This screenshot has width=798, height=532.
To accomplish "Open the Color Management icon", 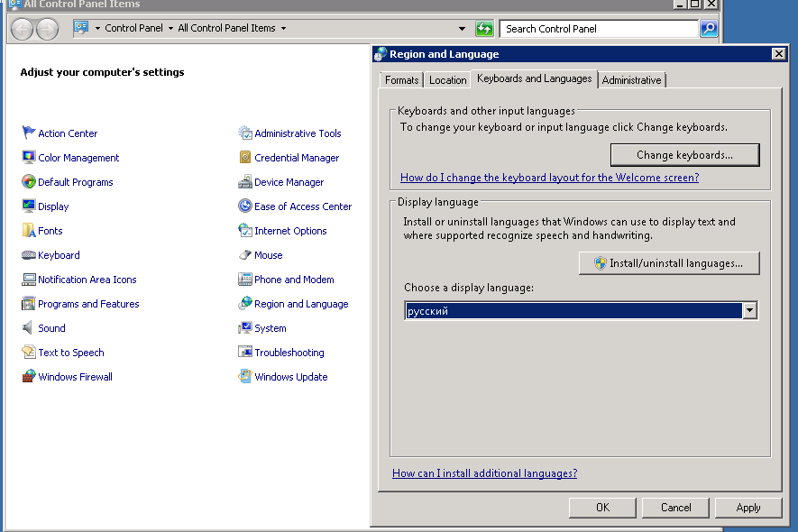I will pyautogui.click(x=29, y=157).
